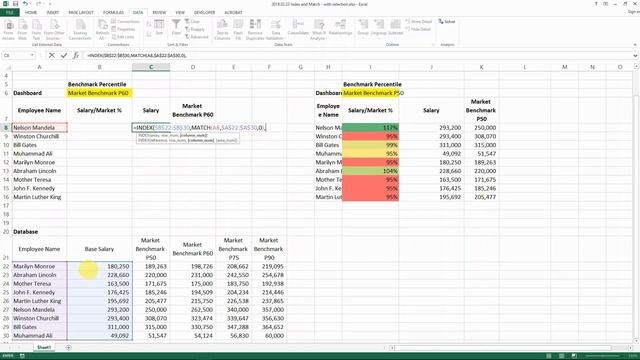The width and height of the screenshot is (640, 360).
Task: Select Nelson Mandela cell in column A dashboard
Action: pyautogui.click(x=40, y=127)
